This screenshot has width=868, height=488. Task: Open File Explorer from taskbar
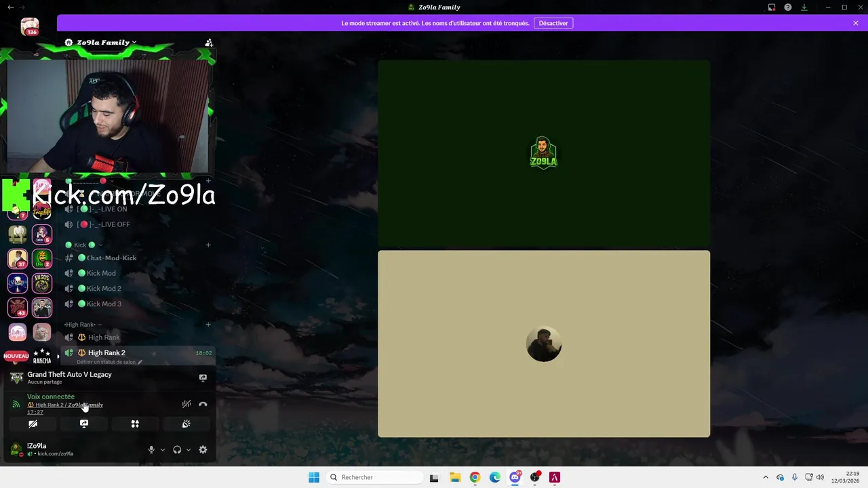[x=455, y=477]
